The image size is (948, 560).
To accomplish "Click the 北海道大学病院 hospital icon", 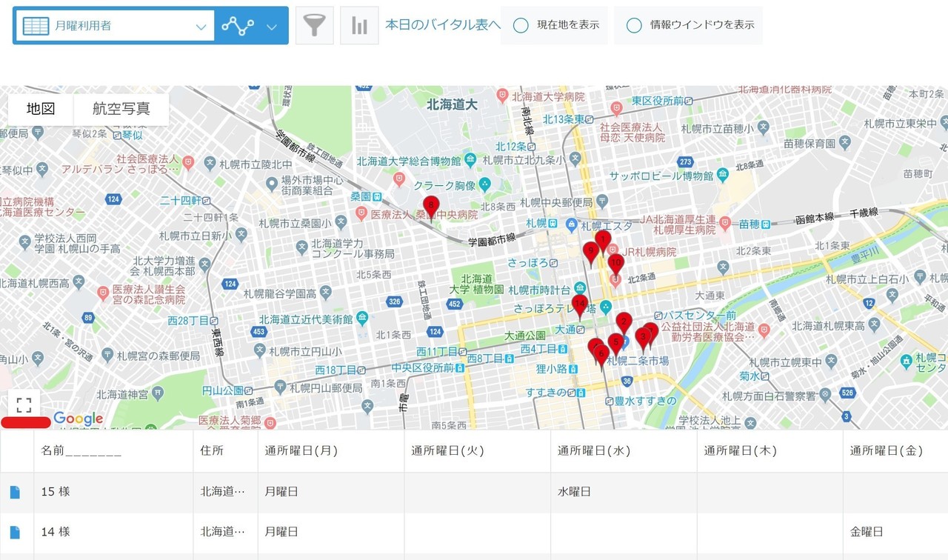I will tap(503, 96).
